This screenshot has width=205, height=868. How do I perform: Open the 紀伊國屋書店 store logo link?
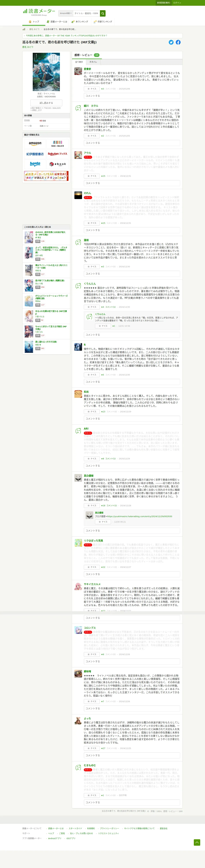35,154
